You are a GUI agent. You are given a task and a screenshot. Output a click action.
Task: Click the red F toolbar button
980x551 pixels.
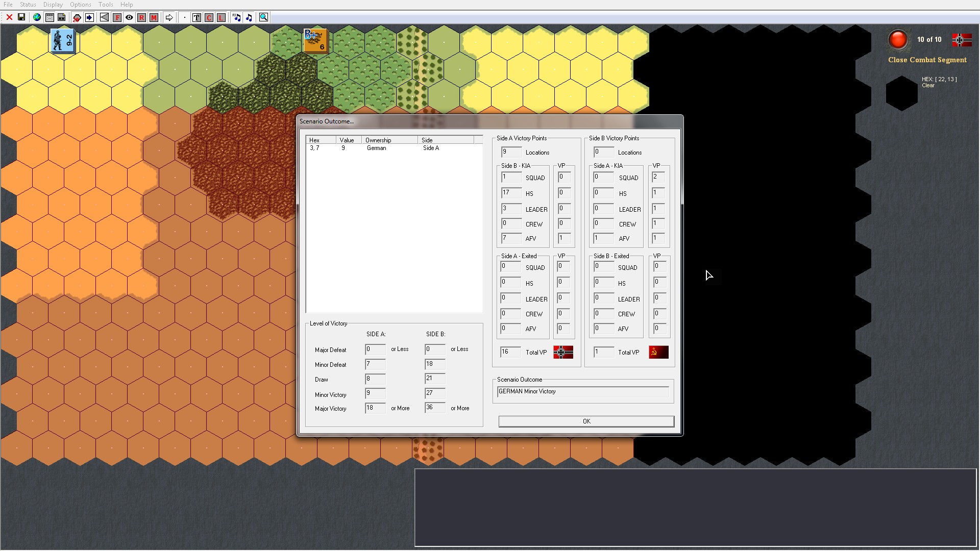tap(117, 17)
